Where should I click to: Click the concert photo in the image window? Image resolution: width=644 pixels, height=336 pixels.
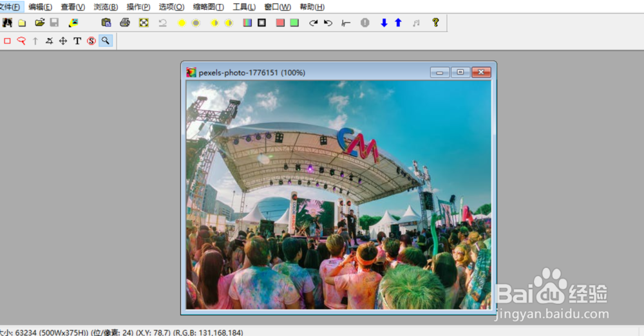(339, 194)
